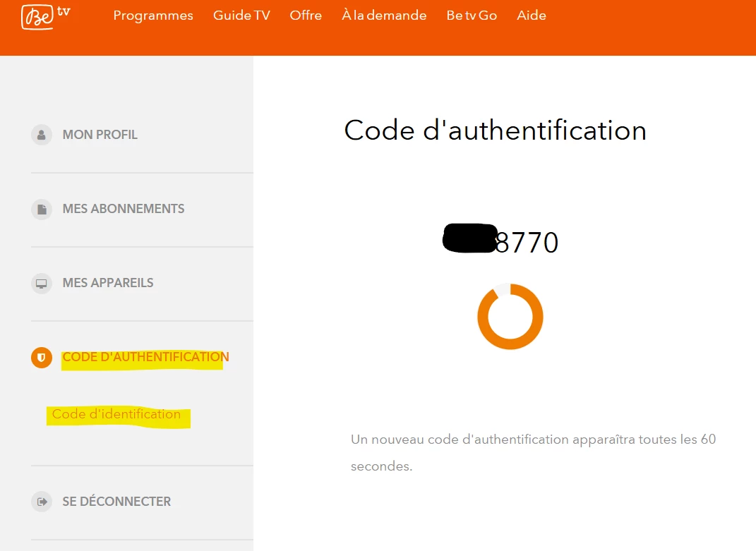Select MES ABONNEMENTS sidebar entry
This screenshot has height=551, width=756.
pyautogui.click(x=124, y=209)
